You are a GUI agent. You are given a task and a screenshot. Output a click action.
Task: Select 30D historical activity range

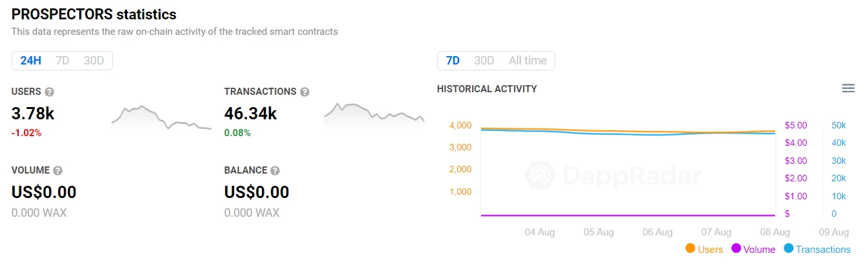point(484,61)
